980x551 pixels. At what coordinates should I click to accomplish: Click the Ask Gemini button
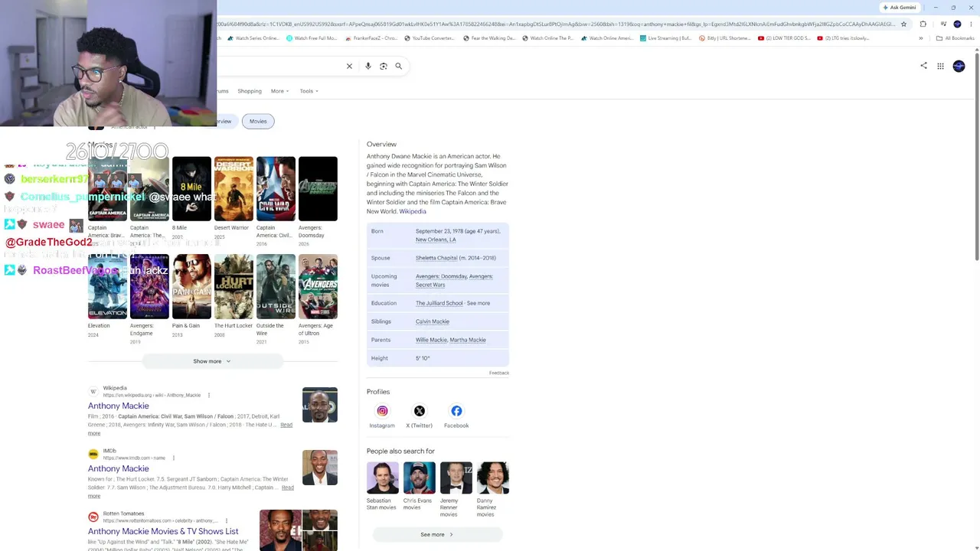point(900,8)
